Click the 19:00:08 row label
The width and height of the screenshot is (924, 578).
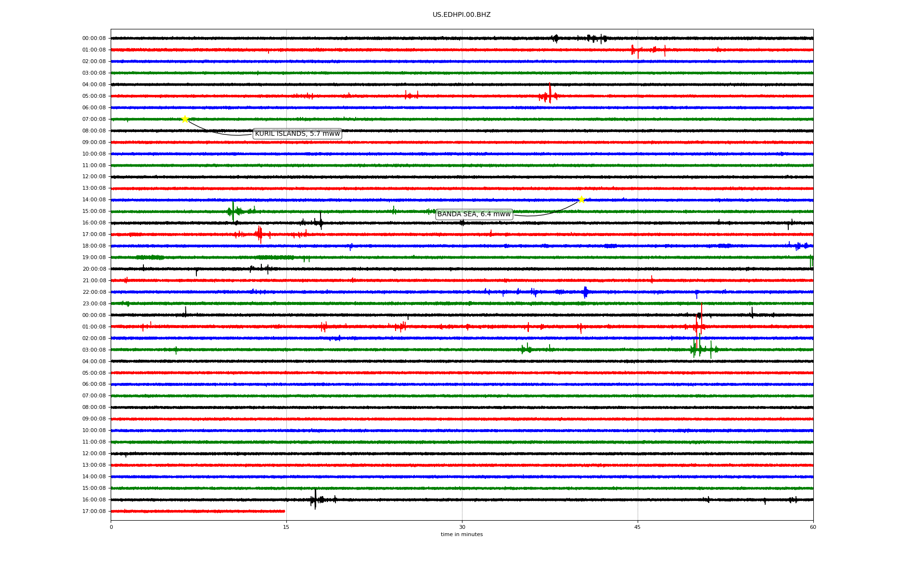pyautogui.click(x=94, y=257)
